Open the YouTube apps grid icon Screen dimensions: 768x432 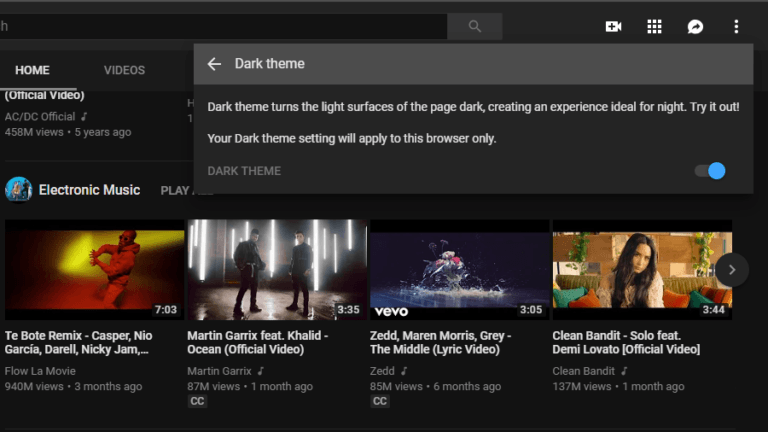[654, 26]
